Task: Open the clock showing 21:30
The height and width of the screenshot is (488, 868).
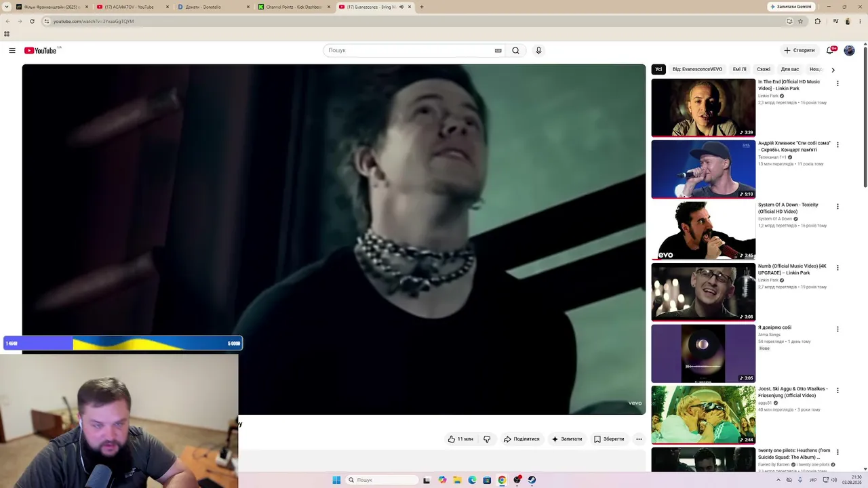Action: (x=852, y=480)
